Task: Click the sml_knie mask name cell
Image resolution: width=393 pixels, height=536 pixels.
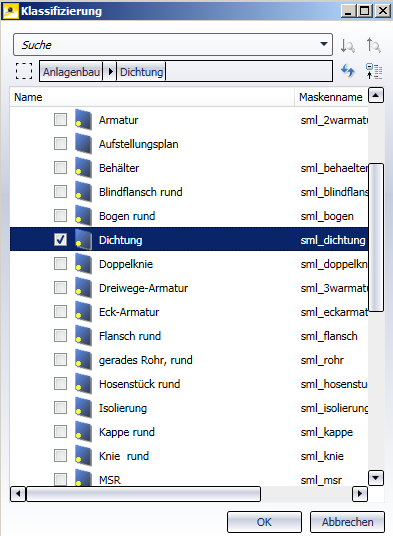Action: pyautogui.click(x=322, y=456)
